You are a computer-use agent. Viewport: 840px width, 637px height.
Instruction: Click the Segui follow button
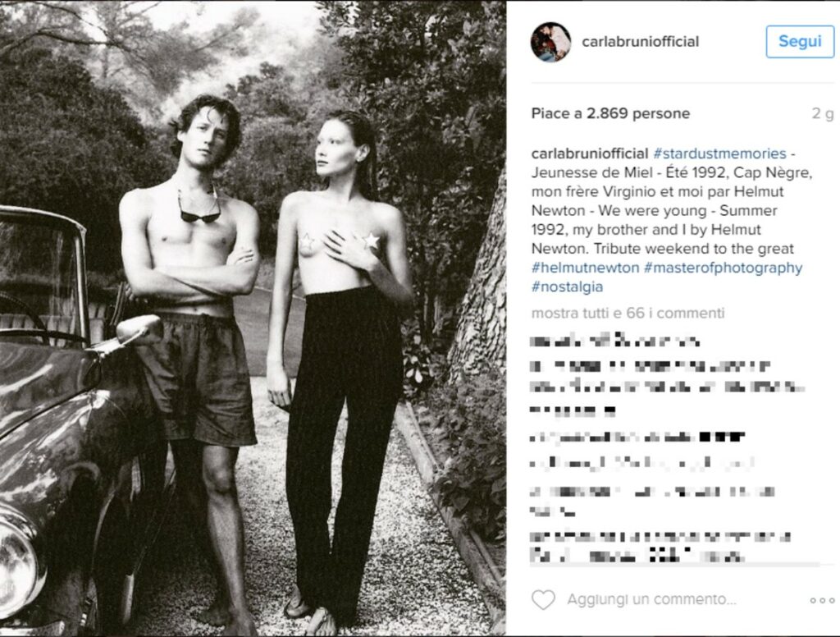tap(800, 41)
